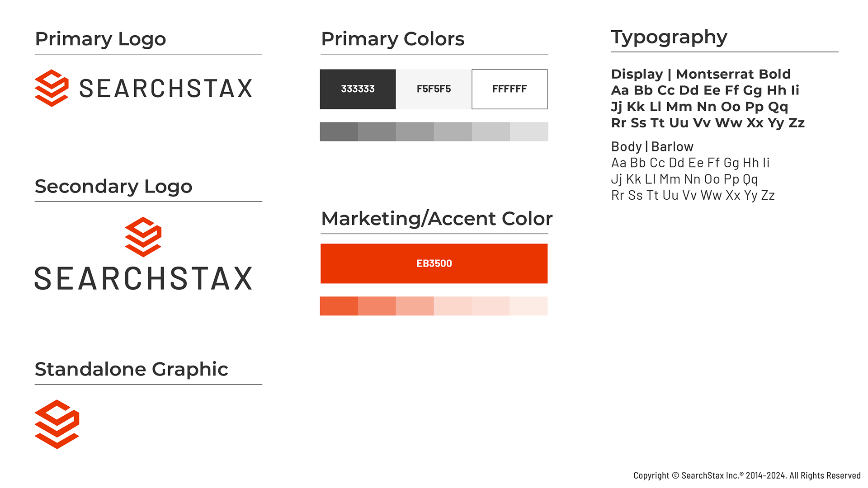868x488 pixels.
Task: Click the darkest gray tint in gray ramp
Action: pos(339,131)
